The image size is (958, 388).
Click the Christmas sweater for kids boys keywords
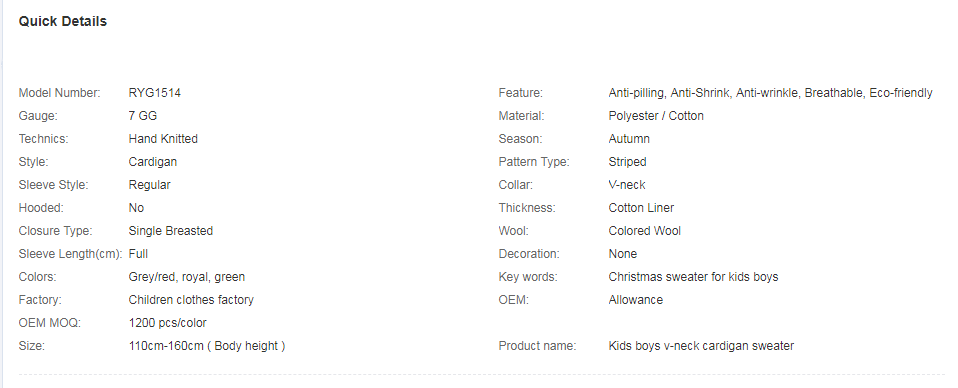point(693,277)
